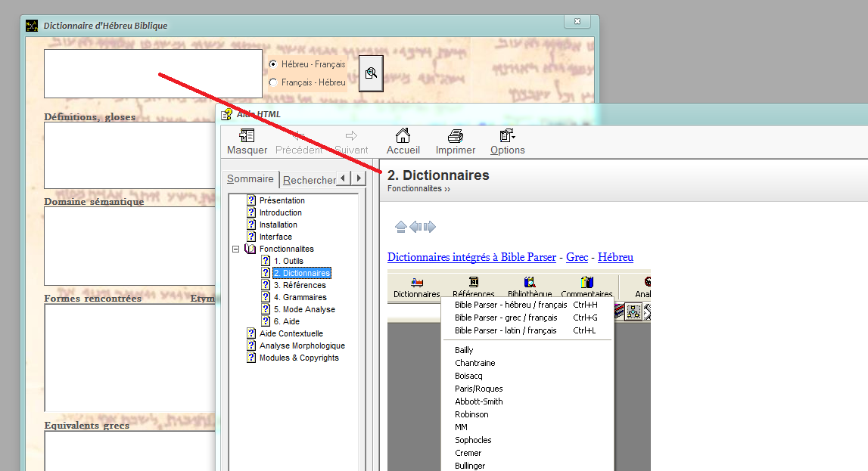Click Cremer in the pictured dictionary list
The height and width of the screenshot is (471, 868).
pyautogui.click(x=468, y=453)
